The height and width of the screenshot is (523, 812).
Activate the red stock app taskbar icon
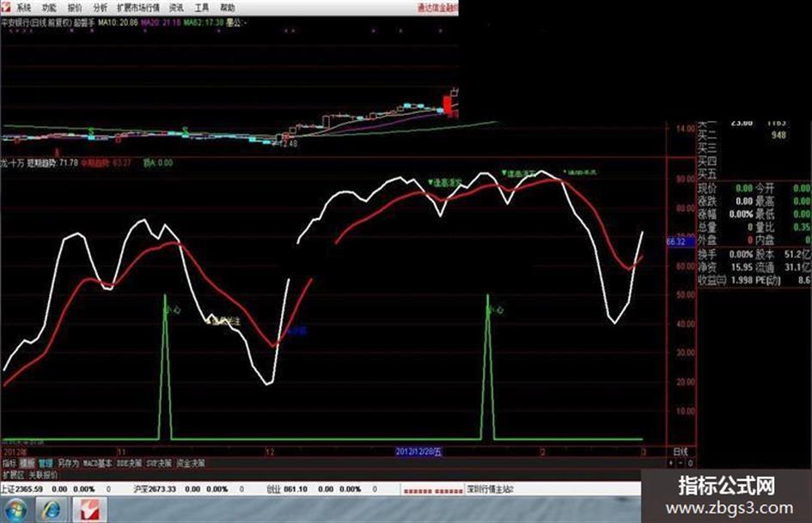(x=89, y=509)
